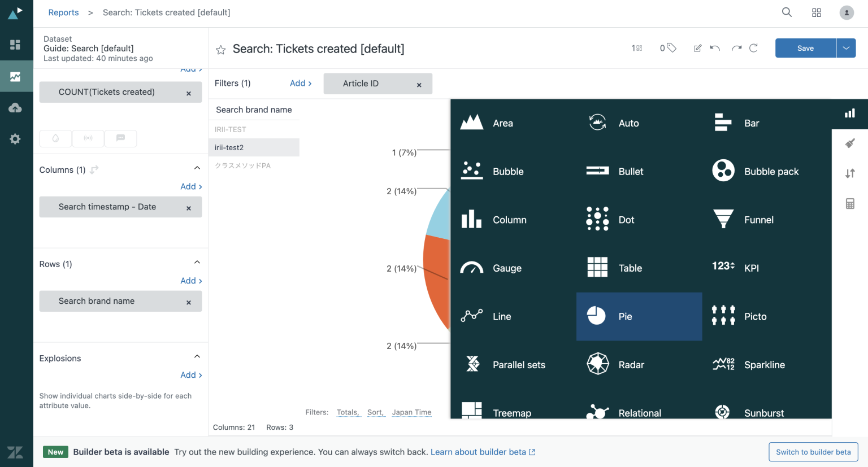
Task: Open the Dashboards icon in the left sidebar
Action: click(15, 45)
